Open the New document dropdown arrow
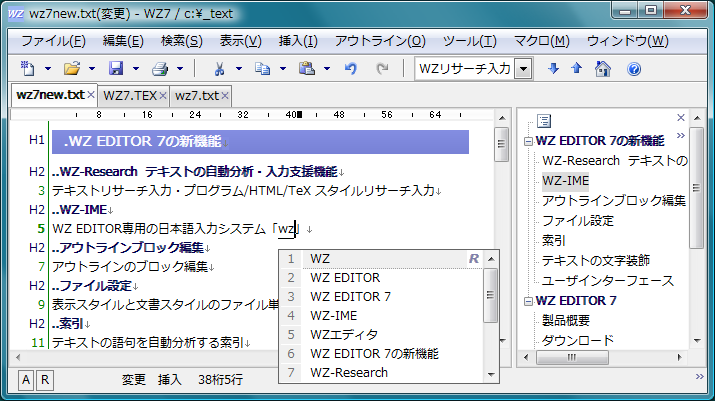 48,69
